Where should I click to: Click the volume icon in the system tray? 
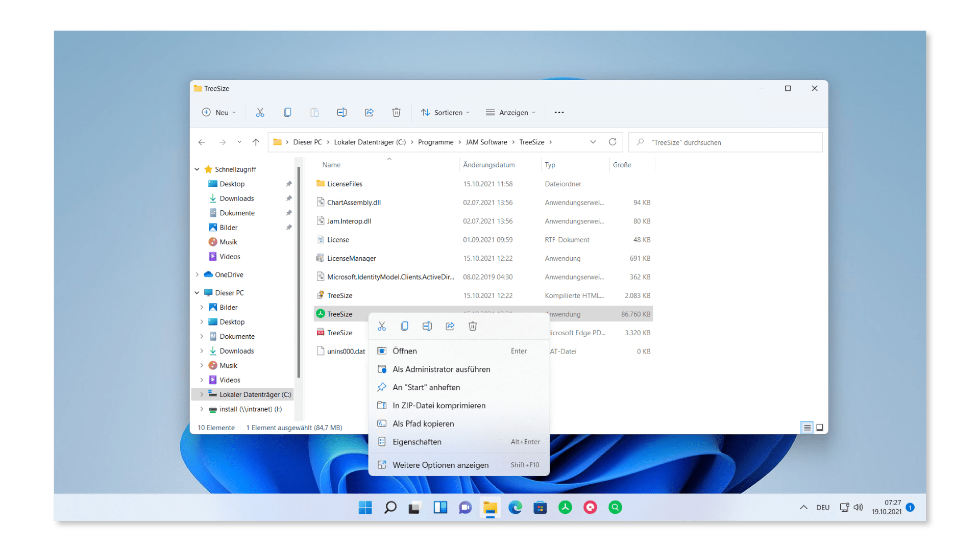click(x=858, y=507)
